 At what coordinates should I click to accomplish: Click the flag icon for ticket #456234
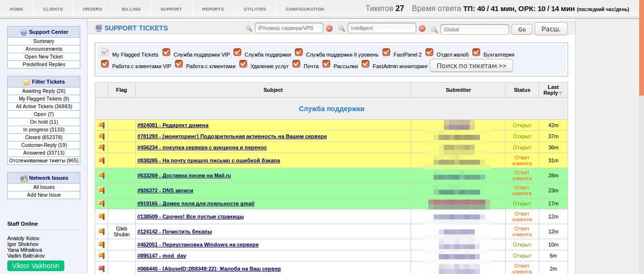pos(102,147)
